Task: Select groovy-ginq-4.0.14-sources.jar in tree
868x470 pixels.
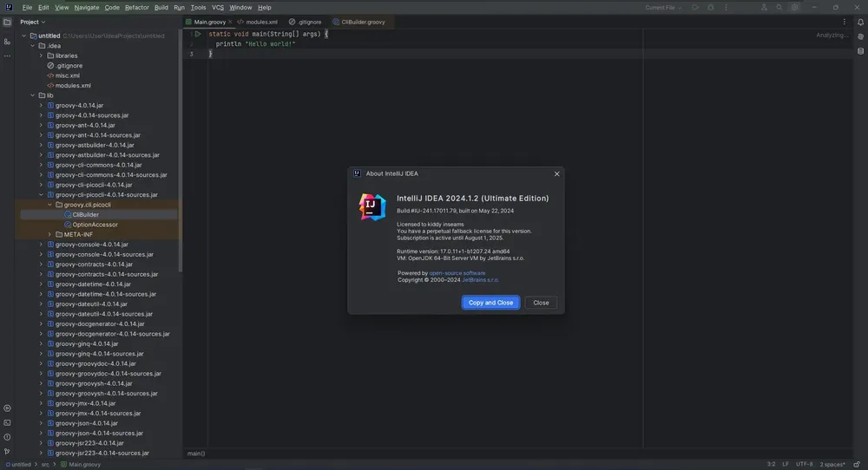Action: point(99,353)
